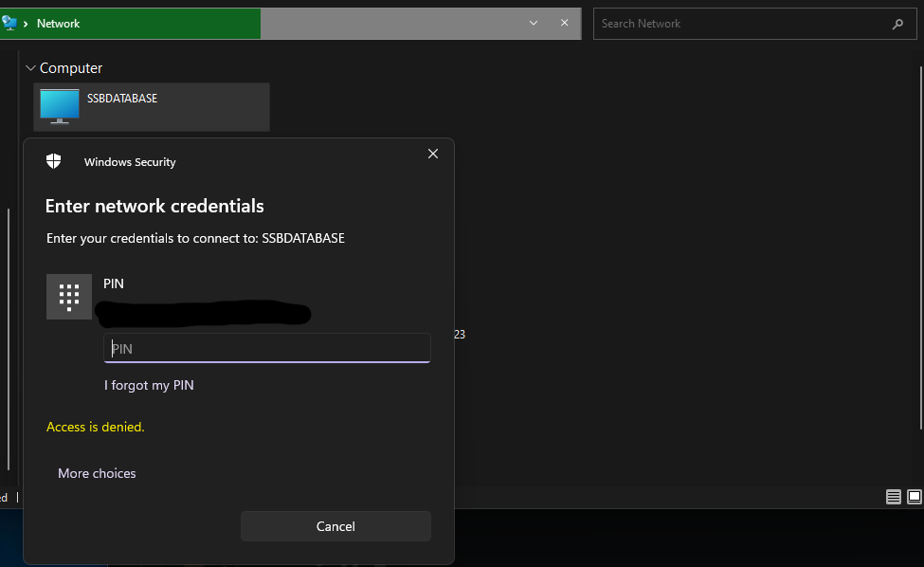Image resolution: width=924 pixels, height=567 pixels.
Task: Collapse the Computer group chevron
Action: coord(30,68)
